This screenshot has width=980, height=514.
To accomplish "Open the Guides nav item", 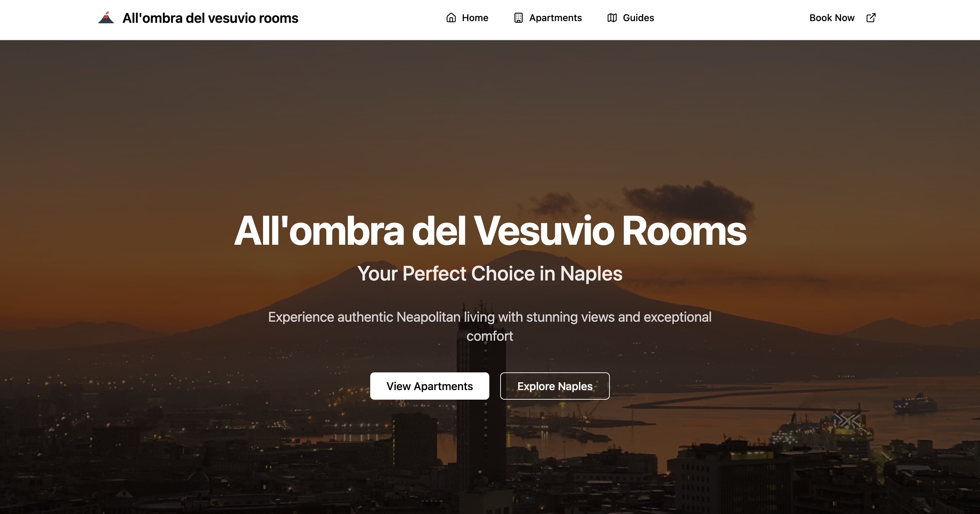I will tap(631, 18).
